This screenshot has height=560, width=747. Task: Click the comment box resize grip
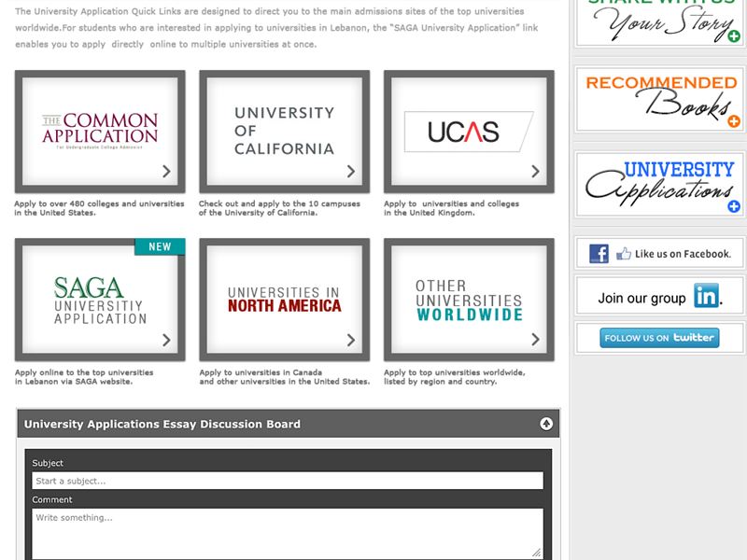pyautogui.click(x=537, y=553)
